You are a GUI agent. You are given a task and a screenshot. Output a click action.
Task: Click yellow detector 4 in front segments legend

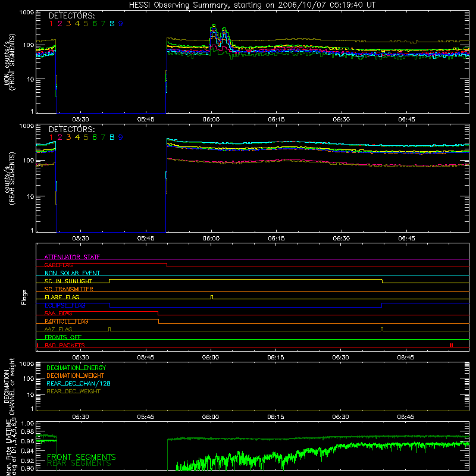pos(77,24)
